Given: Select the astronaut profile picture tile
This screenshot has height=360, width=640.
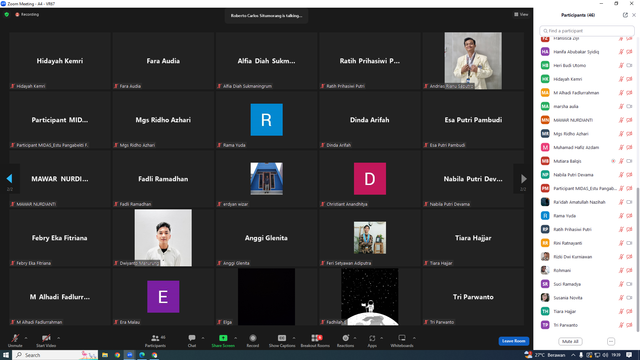Looking at the screenshot, I should [369, 297].
